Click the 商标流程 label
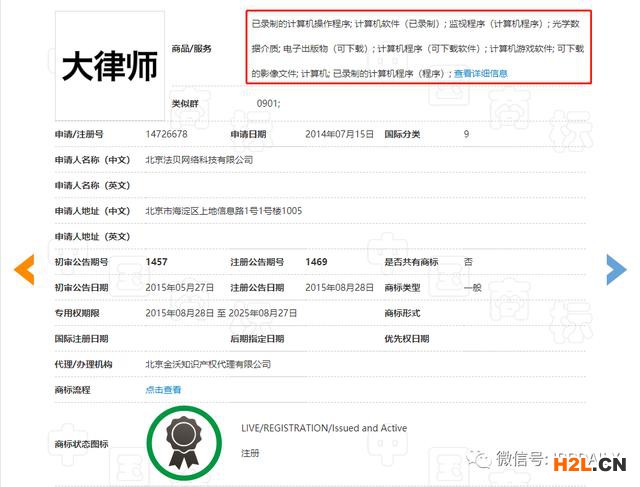This screenshot has width=640, height=487. coord(73,390)
